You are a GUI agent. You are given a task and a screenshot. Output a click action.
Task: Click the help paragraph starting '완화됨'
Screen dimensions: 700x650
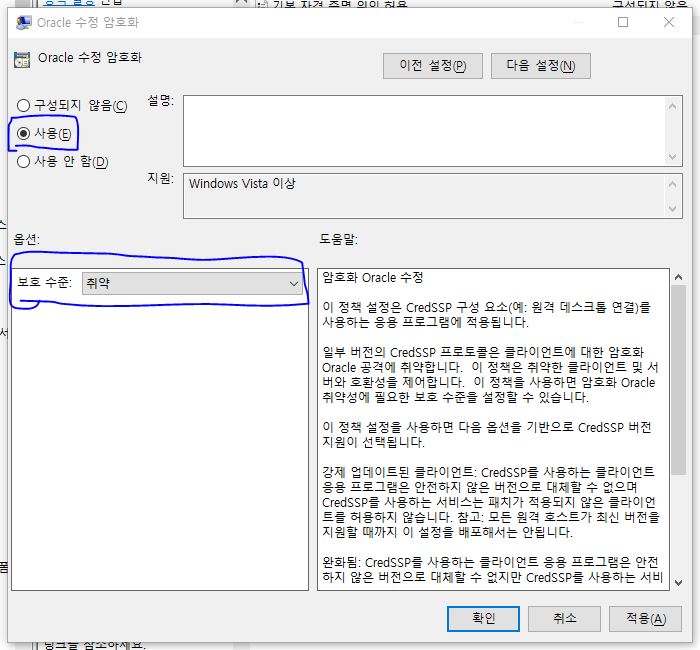coord(492,570)
